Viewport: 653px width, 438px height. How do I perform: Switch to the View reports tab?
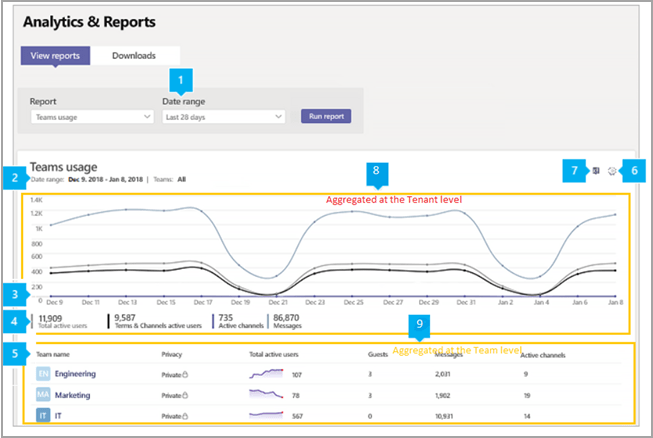coord(55,55)
